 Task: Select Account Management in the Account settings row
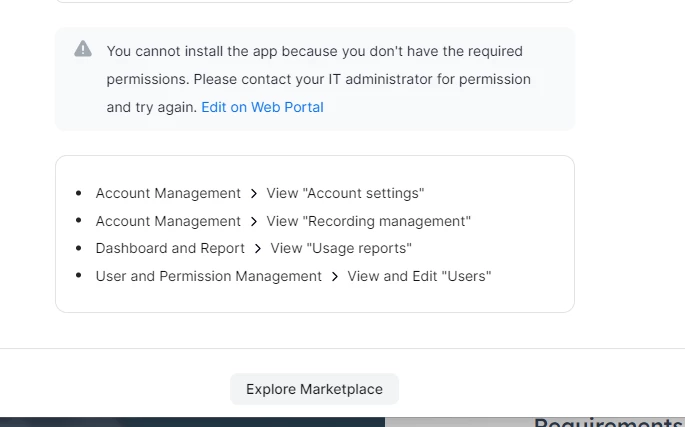point(168,193)
